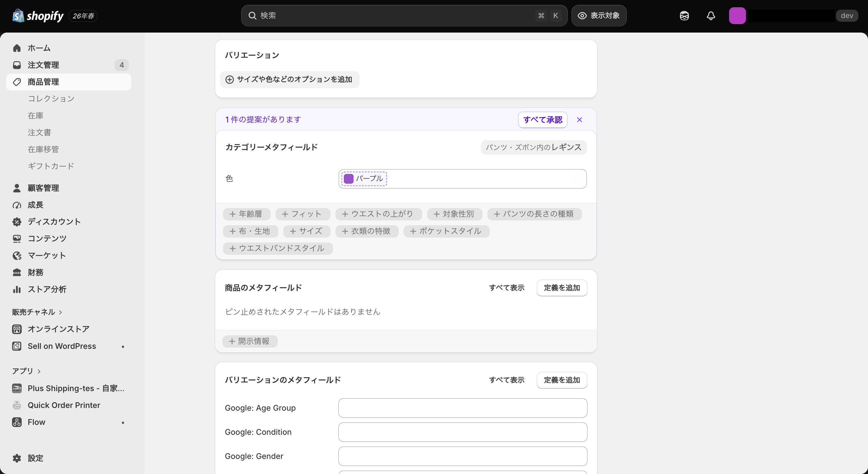Viewport: 868px width, 474px height.
Task: Expand the 販売チャネル section chevron
Action: pyautogui.click(x=61, y=312)
